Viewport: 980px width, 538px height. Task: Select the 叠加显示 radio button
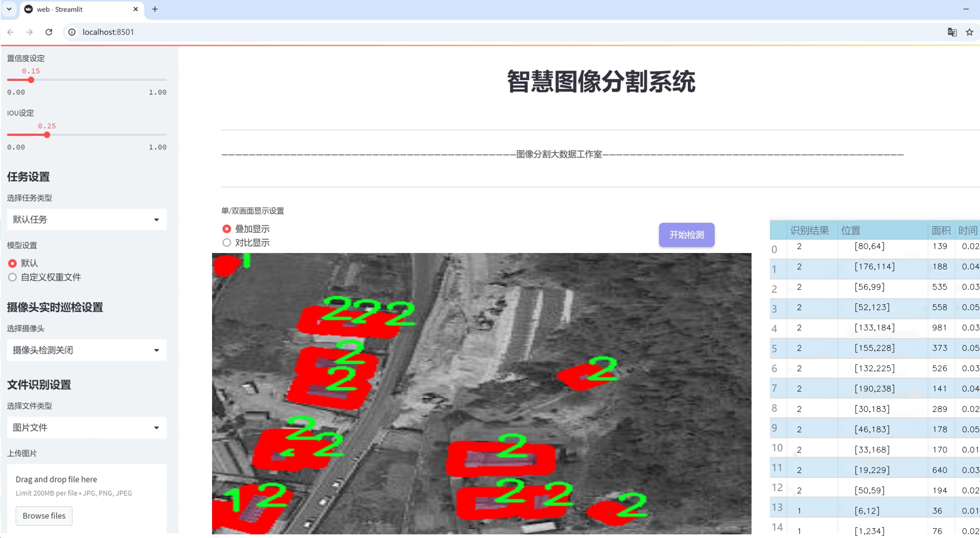pyautogui.click(x=226, y=229)
